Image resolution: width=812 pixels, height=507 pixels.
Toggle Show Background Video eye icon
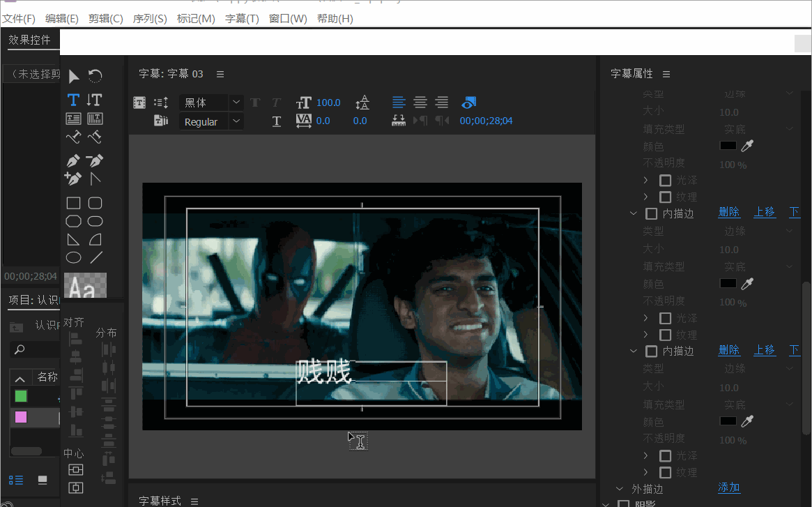468,103
